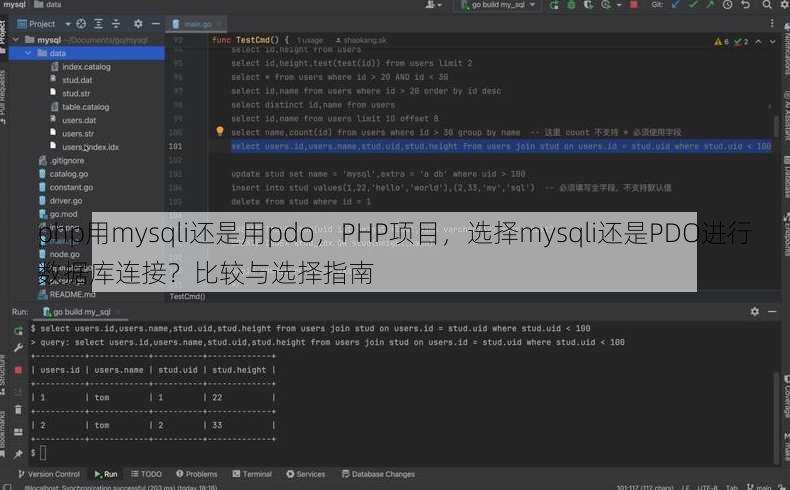
Task: Open constant.go file
Action: 71,187
